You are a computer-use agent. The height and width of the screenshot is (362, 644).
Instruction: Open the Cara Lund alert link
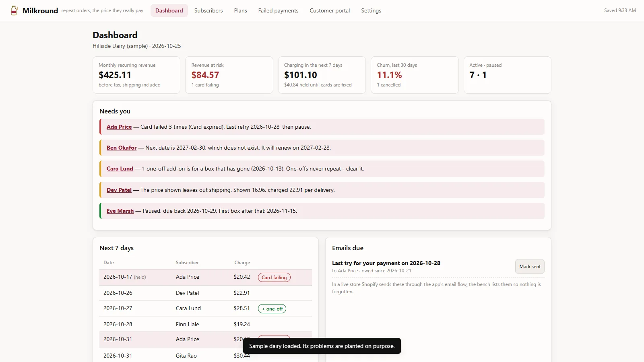coord(120,169)
